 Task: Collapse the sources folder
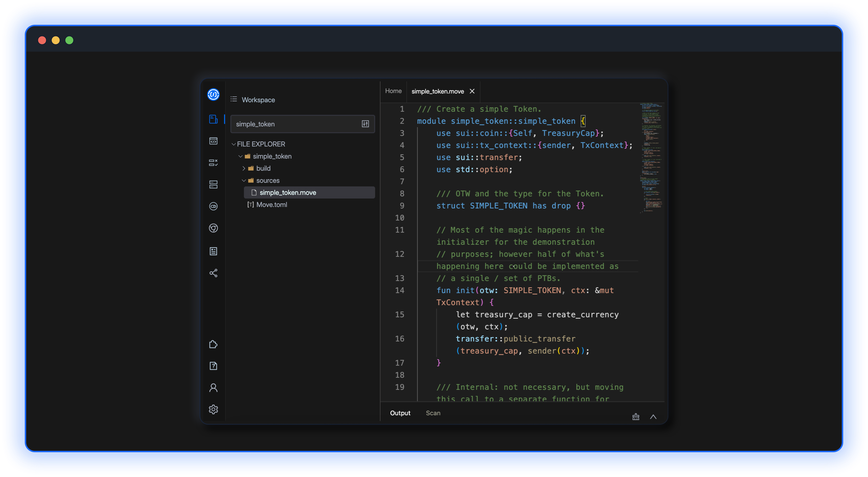[x=244, y=180]
